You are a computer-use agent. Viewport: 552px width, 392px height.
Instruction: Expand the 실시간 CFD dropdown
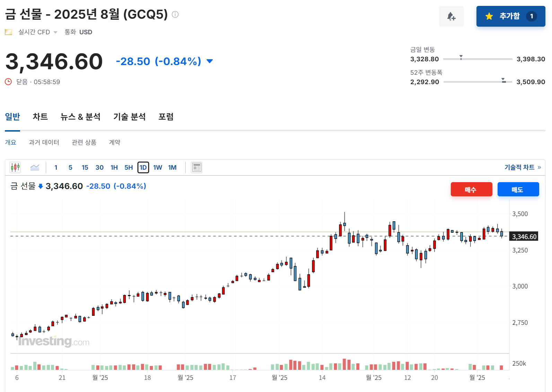[x=55, y=32]
